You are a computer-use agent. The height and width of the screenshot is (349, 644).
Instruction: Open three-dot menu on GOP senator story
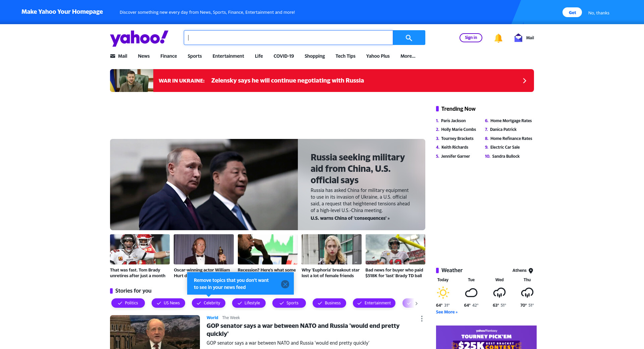pos(422,319)
